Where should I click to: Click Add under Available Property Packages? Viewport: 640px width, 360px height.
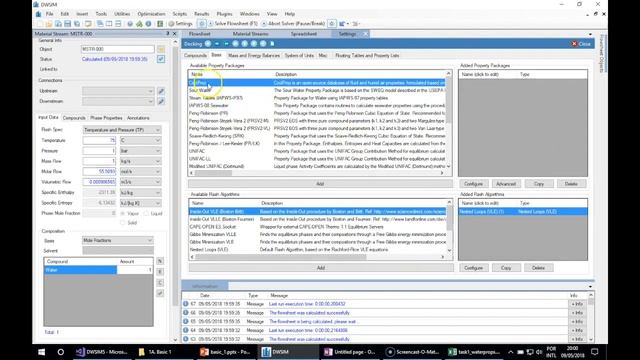coord(320,184)
